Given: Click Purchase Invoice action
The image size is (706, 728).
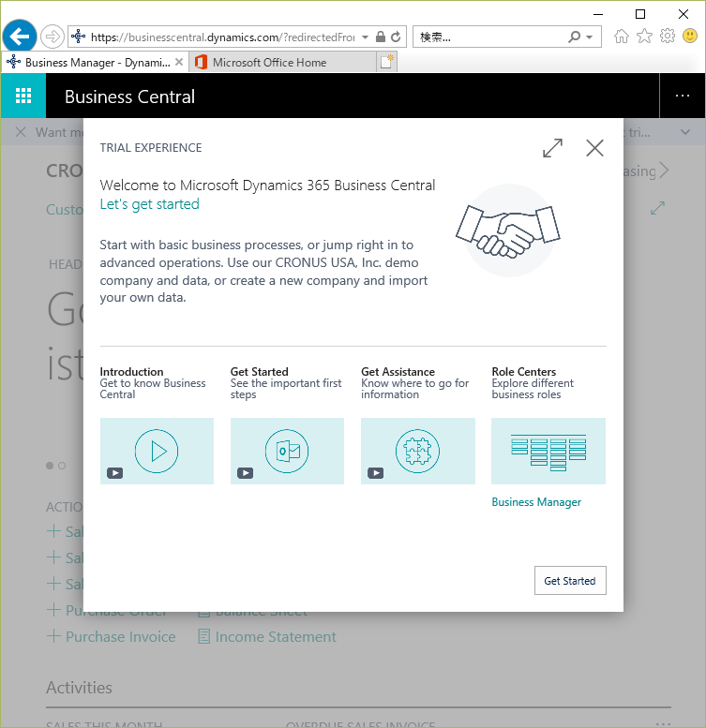Looking at the screenshot, I should (121, 636).
